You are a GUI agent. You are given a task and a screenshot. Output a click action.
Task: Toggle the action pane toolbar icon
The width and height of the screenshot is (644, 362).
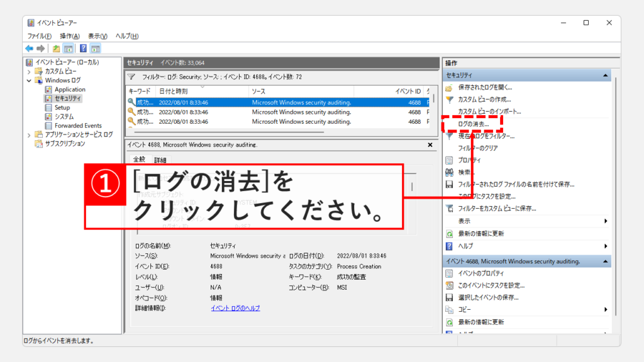pyautogui.click(x=96, y=48)
